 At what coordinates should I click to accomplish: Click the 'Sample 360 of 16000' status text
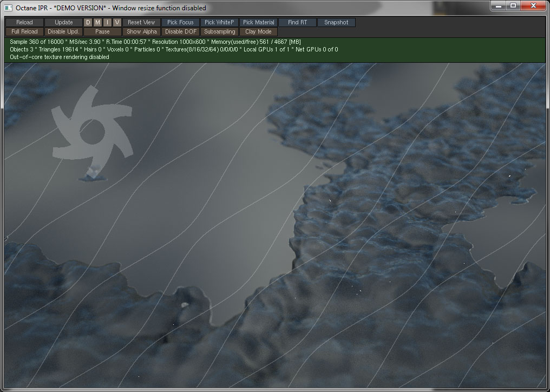36,42
